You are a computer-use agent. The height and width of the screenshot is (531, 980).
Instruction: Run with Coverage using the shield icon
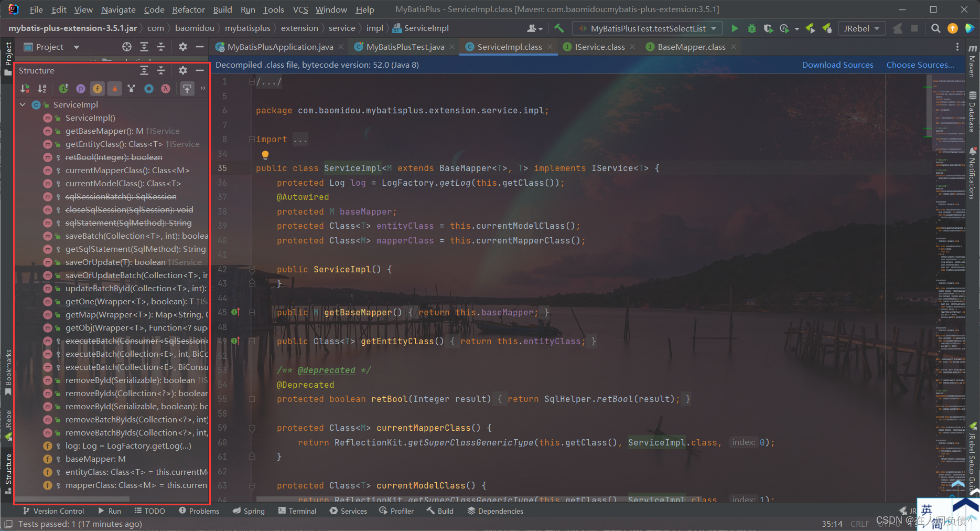(768, 28)
